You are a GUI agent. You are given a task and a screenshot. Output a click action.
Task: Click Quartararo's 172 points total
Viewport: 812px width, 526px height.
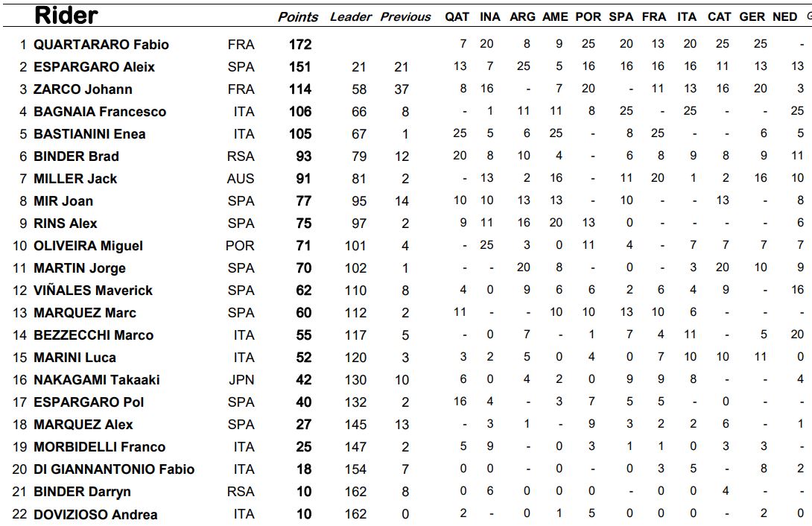click(300, 45)
